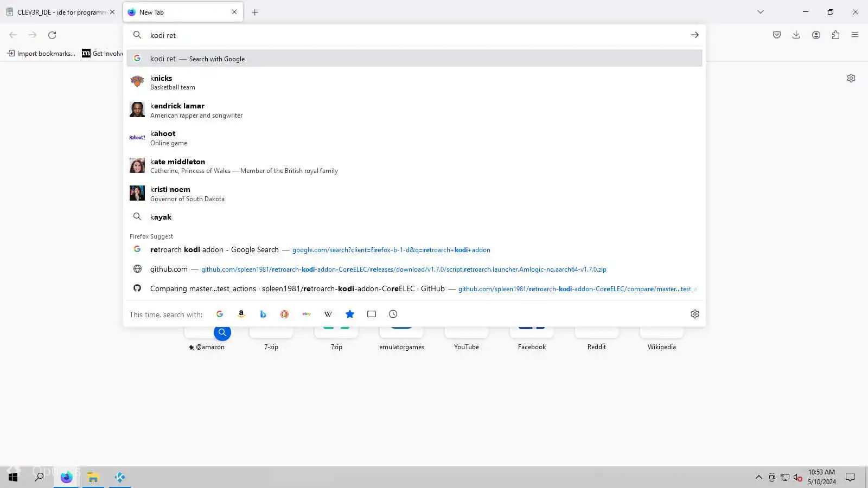Select the kate middleton suggestion
Viewport: 868px width, 488px height.
[x=414, y=166]
